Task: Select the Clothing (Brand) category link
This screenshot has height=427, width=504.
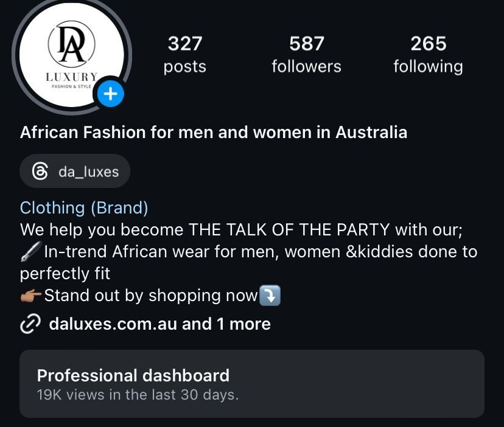Action: 84,208
